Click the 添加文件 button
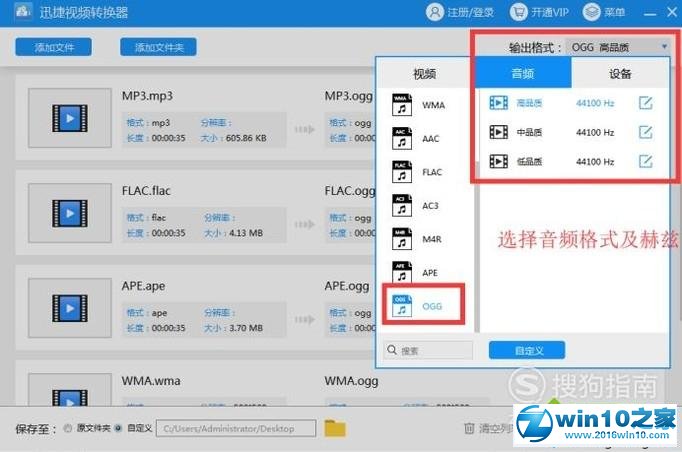Screen dimensions: 682x452 (x=53, y=47)
